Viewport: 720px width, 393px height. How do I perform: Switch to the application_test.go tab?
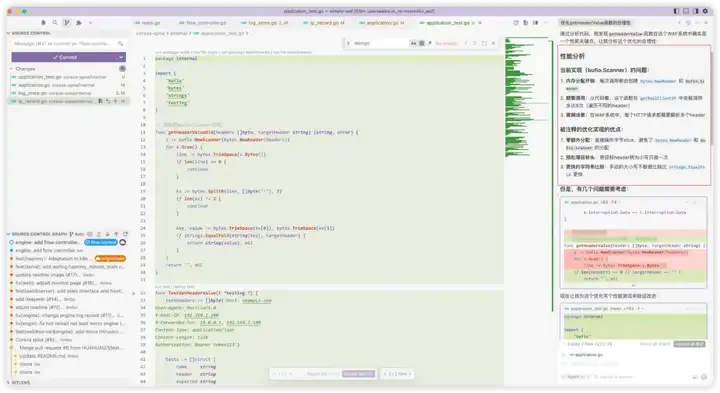(449, 22)
